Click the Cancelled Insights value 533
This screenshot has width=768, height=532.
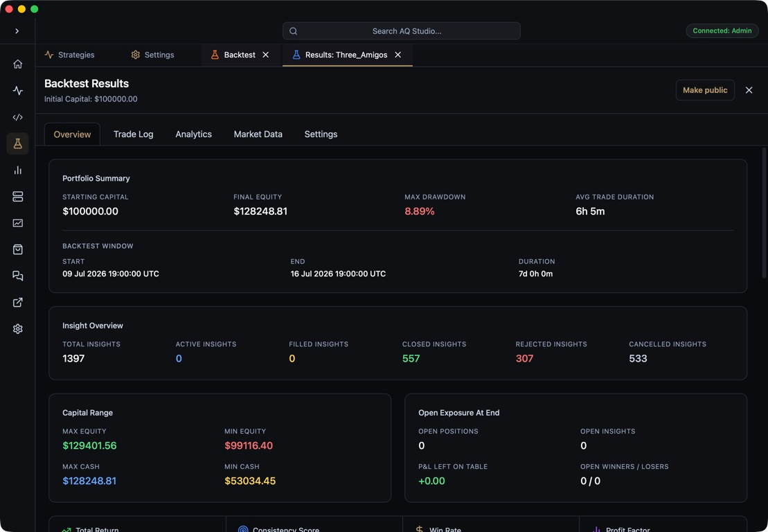pos(638,359)
